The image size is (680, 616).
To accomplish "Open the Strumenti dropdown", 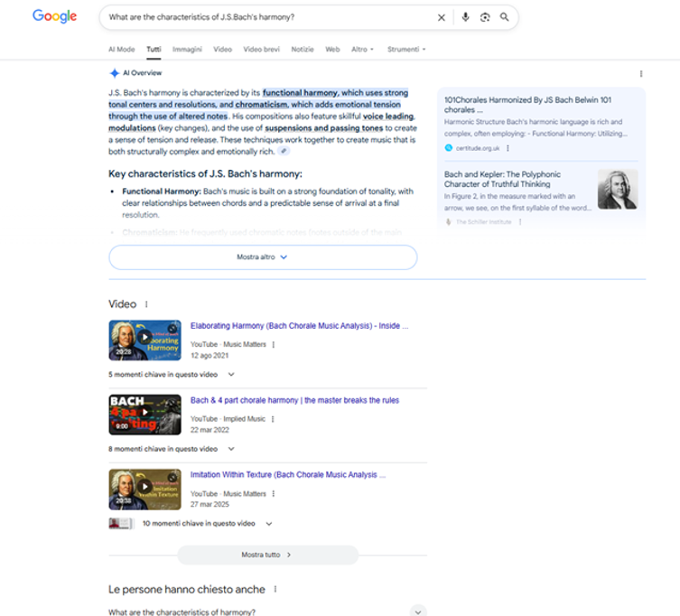I will [406, 50].
